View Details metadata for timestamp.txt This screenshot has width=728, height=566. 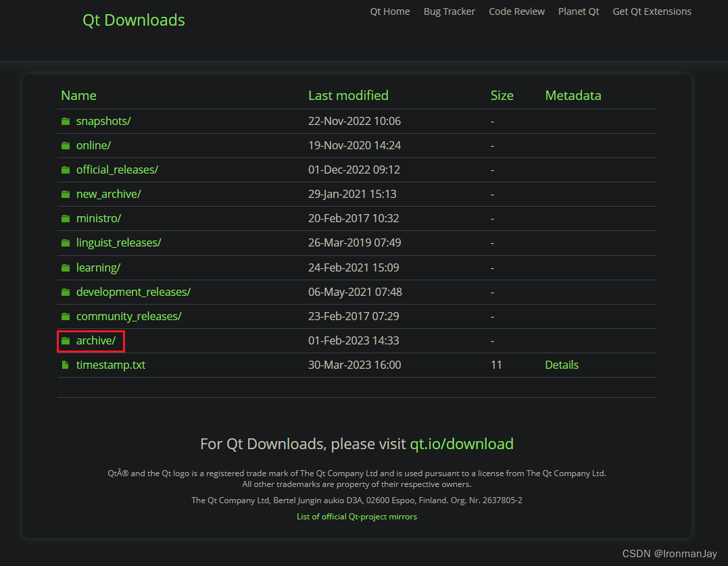point(561,365)
